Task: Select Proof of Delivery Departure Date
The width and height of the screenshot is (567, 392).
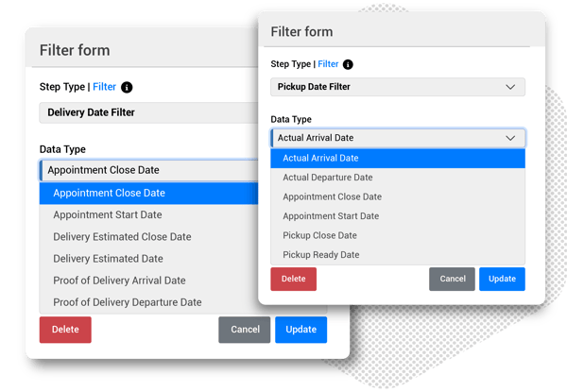Action: pyautogui.click(x=127, y=302)
